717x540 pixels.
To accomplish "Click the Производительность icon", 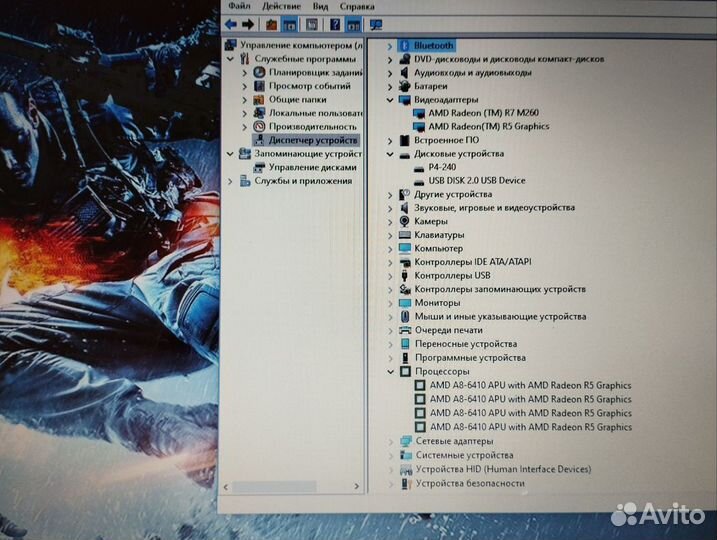I will (x=259, y=126).
